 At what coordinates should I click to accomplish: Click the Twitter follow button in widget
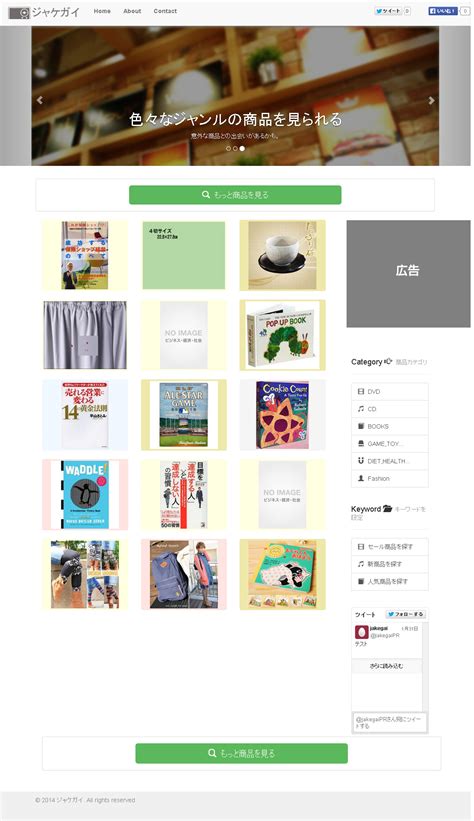(406, 614)
